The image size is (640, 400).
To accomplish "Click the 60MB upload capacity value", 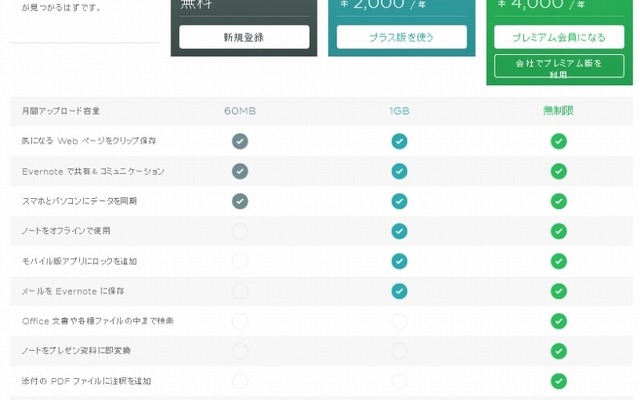I will click(240, 111).
